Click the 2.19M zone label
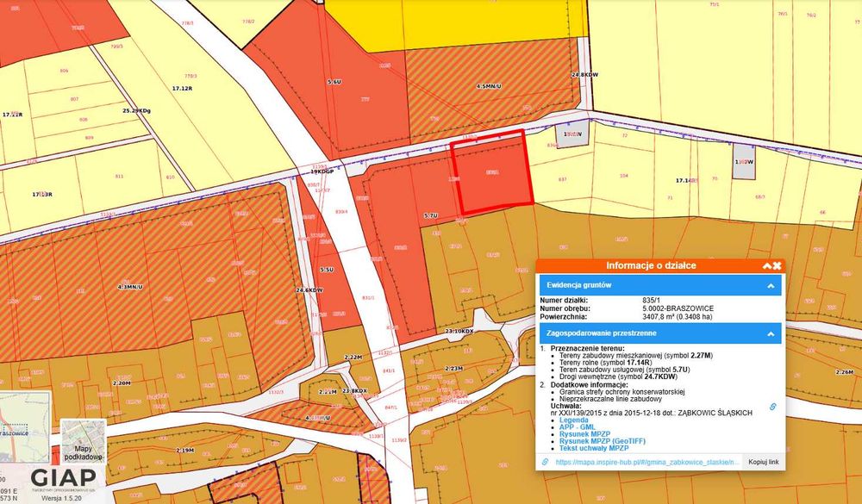 (184, 450)
